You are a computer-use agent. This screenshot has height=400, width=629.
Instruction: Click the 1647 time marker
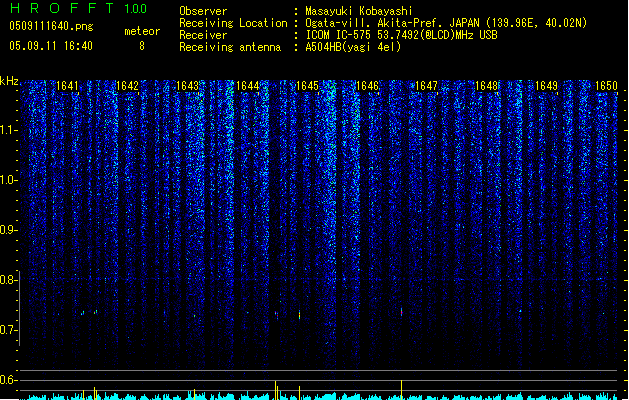tap(426, 86)
